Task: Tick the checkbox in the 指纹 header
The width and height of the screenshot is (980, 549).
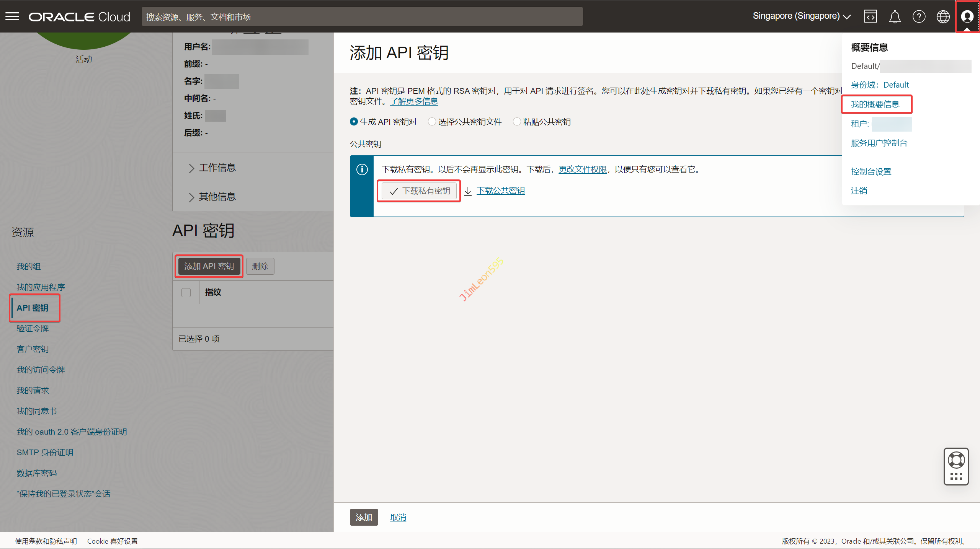Action: 186,292
